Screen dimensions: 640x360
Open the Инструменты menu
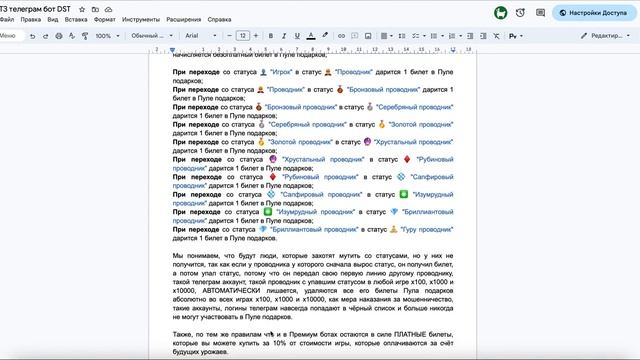coord(141,19)
